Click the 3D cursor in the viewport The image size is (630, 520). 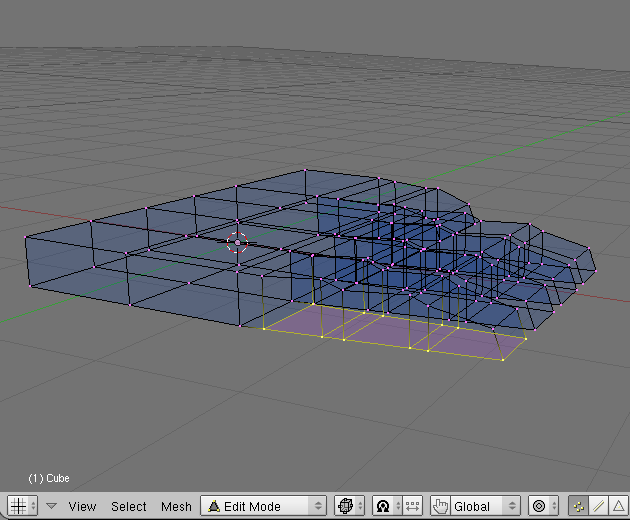237,243
